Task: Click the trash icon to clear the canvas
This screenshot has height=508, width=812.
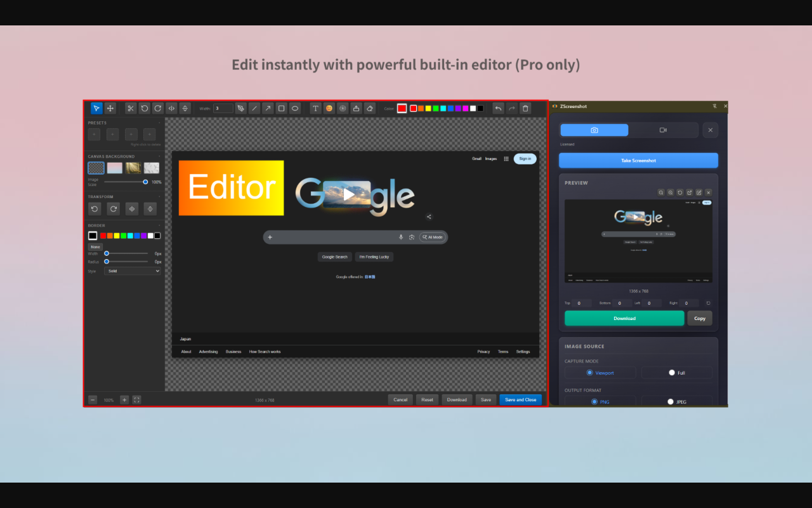Action: click(x=525, y=108)
